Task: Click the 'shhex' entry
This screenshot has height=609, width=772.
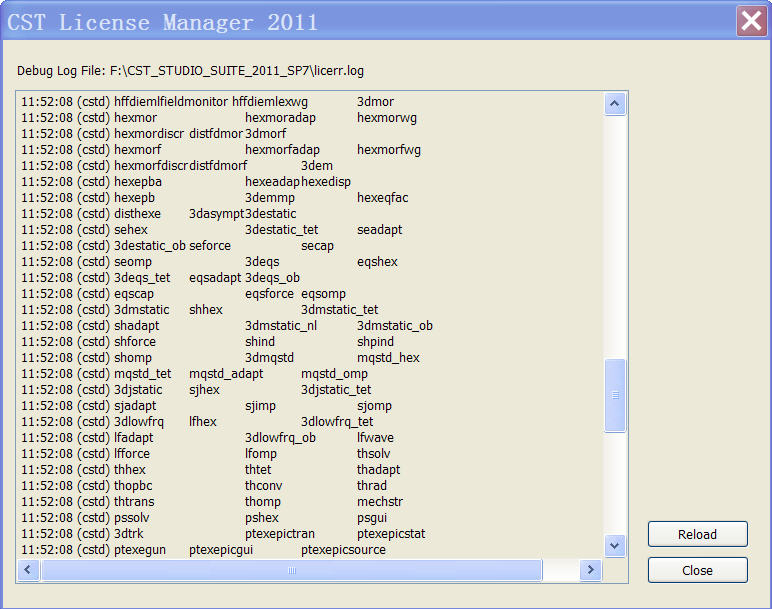Action: pos(206,310)
